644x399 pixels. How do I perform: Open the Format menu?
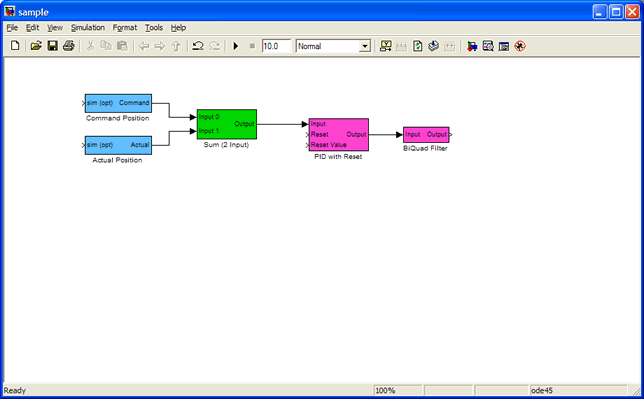pos(124,28)
